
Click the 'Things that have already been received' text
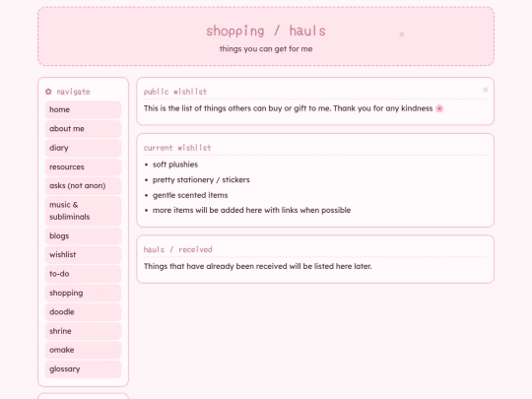(x=257, y=266)
